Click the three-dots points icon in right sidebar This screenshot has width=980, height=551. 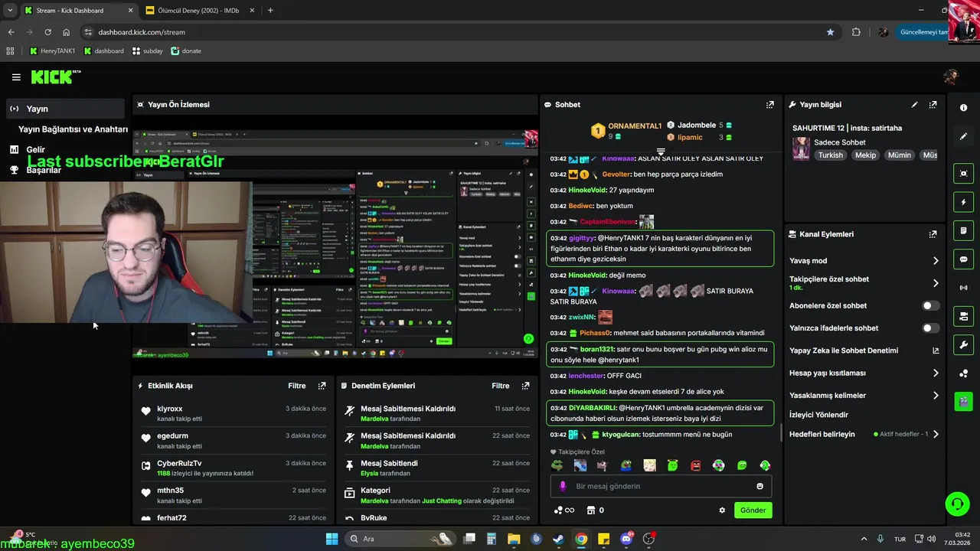964,373
